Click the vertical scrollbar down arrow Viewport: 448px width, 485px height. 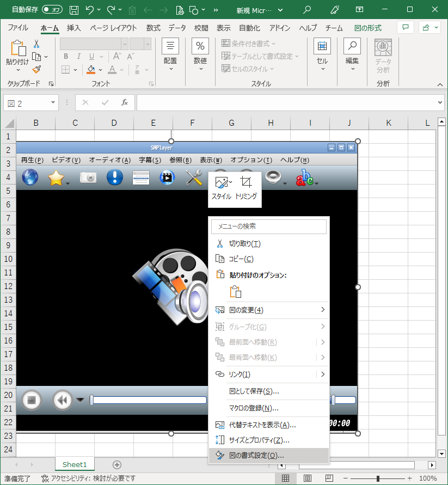pyautogui.click(x=441, y=454)
